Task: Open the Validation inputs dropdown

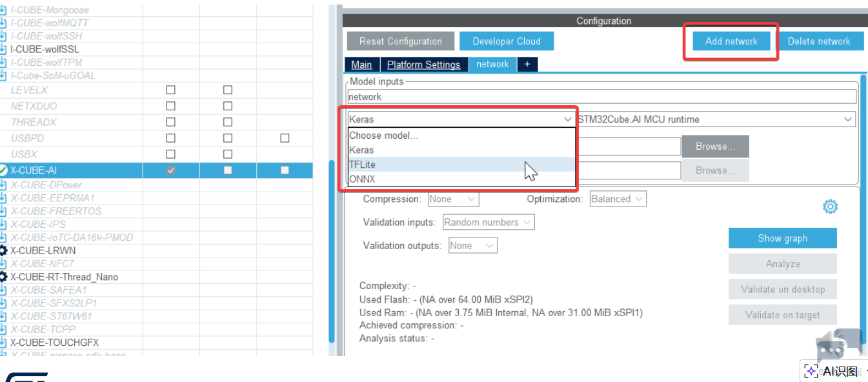Action: pyautogui.click(x=489, y=223)
